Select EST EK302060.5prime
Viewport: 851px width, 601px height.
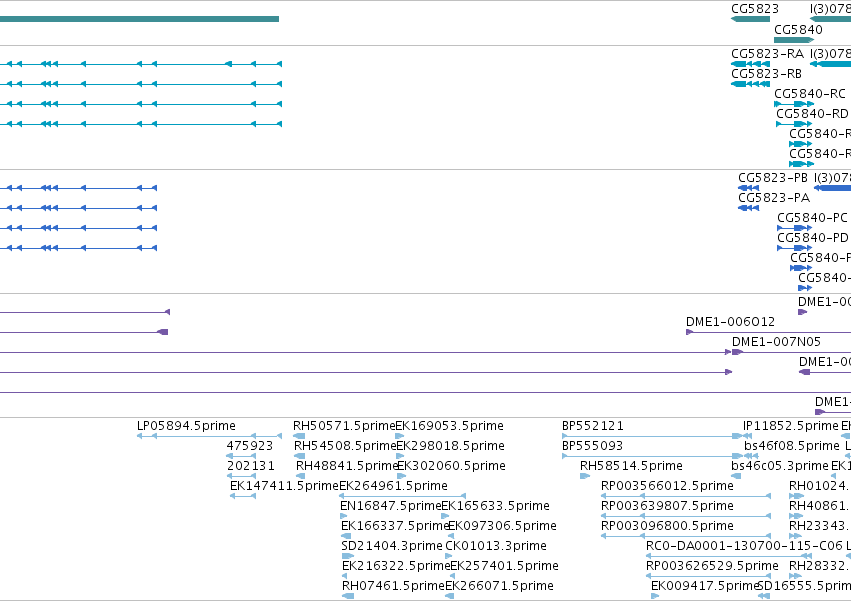[x=452, y=466]
